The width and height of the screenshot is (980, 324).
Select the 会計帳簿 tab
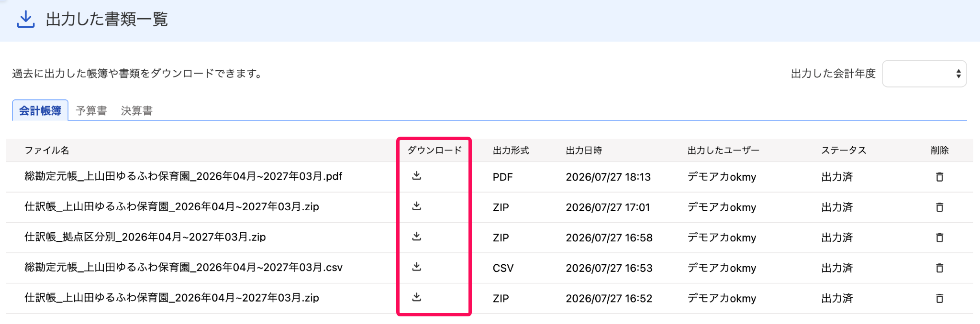(x=40, y=110)
